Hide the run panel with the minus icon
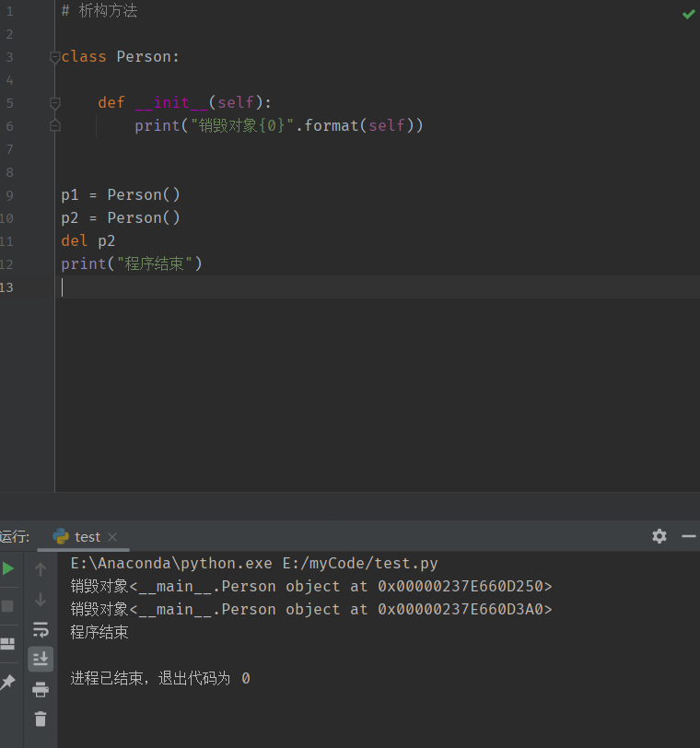This screenshot has width=700, height=748. pos(689,536)
